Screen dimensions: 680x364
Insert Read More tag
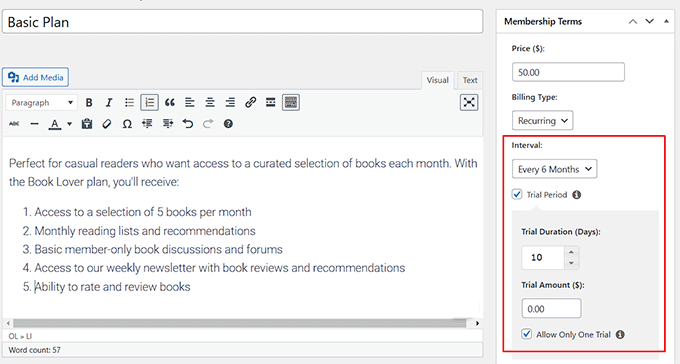(x=271, y=103)
